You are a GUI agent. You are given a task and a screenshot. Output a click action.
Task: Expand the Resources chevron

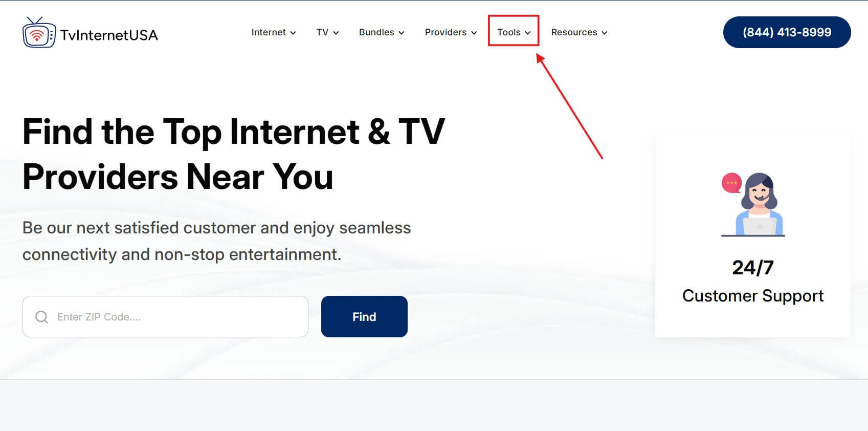(x=605, y=33)
